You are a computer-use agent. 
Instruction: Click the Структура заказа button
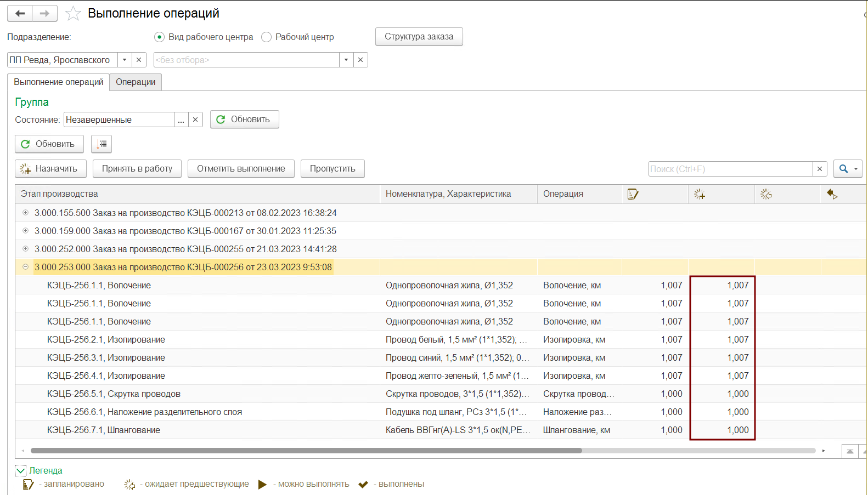coord(419,37)
